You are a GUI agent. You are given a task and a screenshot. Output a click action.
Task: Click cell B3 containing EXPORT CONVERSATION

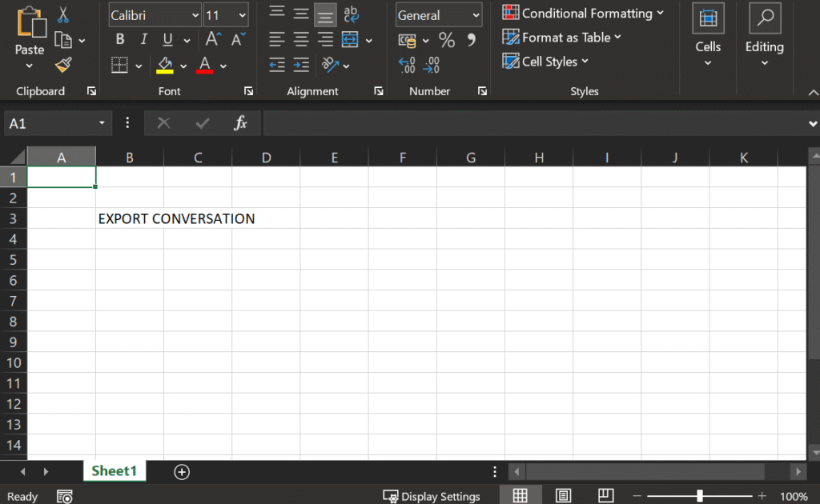pos(129,218)
